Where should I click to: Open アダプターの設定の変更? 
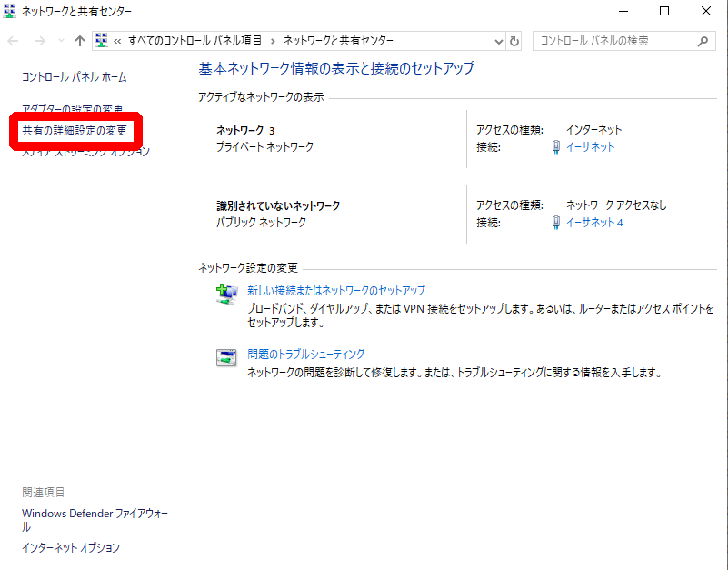pos(73,109)
